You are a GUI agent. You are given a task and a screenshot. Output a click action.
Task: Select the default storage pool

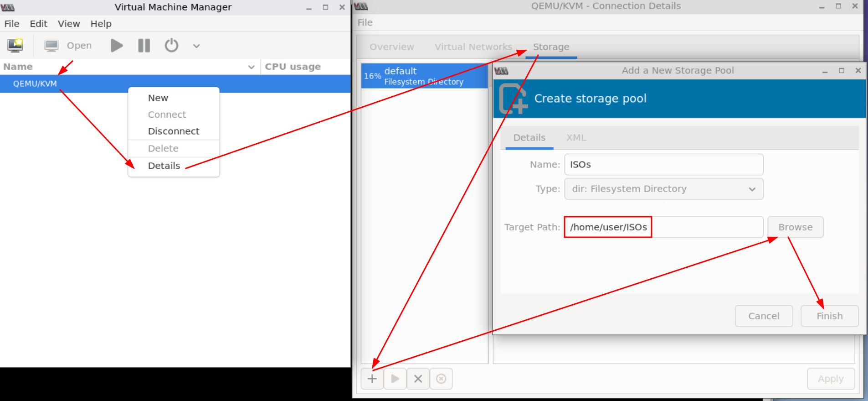click(425, 76)
